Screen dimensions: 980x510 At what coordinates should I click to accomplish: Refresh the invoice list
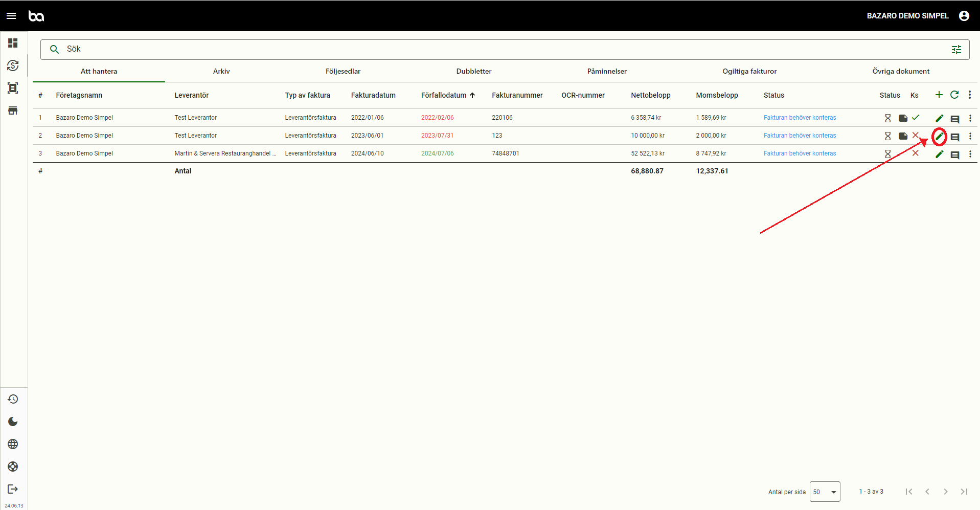(x=954, y=95)
